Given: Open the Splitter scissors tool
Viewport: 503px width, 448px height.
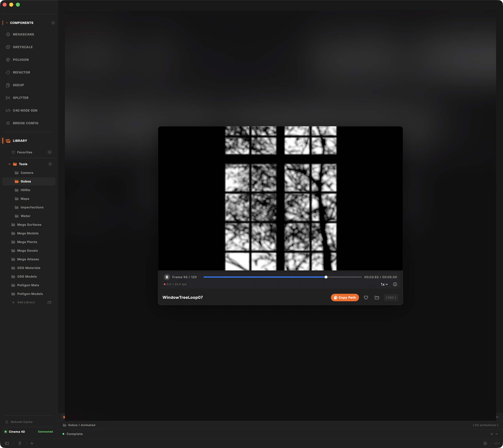Looking at the screenshot, I should (x=21, y=98).
